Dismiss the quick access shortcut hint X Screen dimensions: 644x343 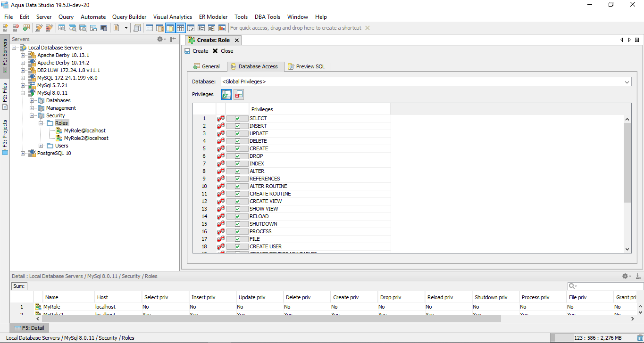(x=368, y=28)
